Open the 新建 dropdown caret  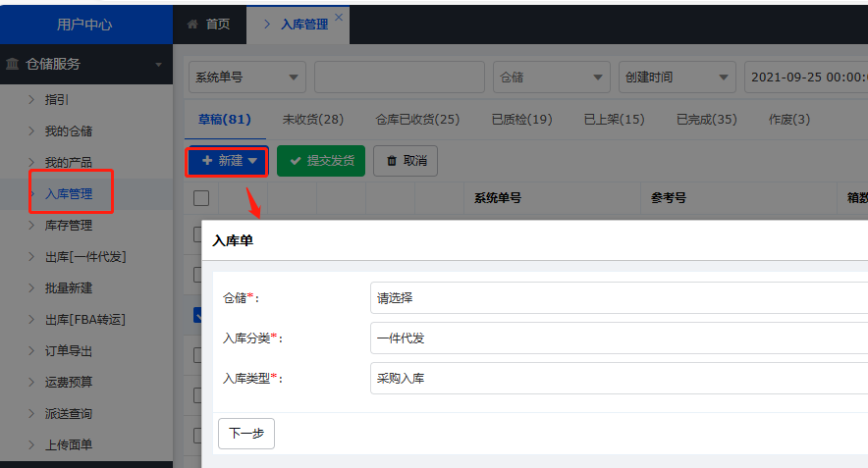coord(253,161)
